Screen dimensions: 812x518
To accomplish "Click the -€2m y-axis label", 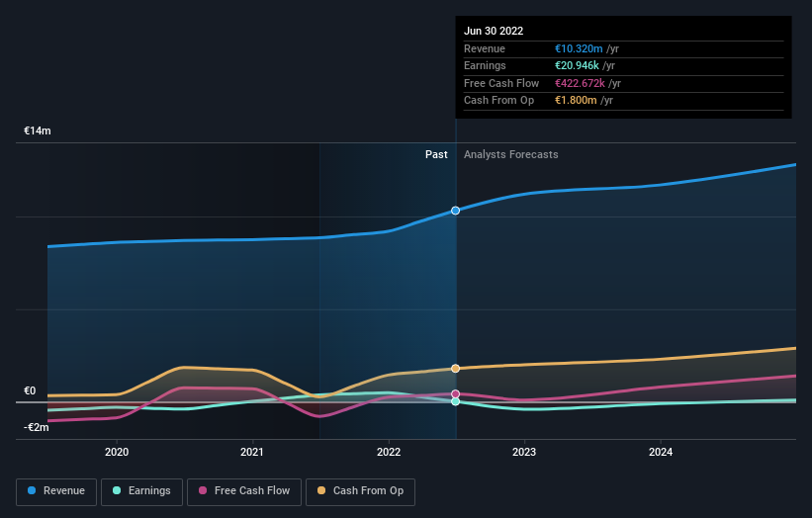I will click(x=37, y=427).
